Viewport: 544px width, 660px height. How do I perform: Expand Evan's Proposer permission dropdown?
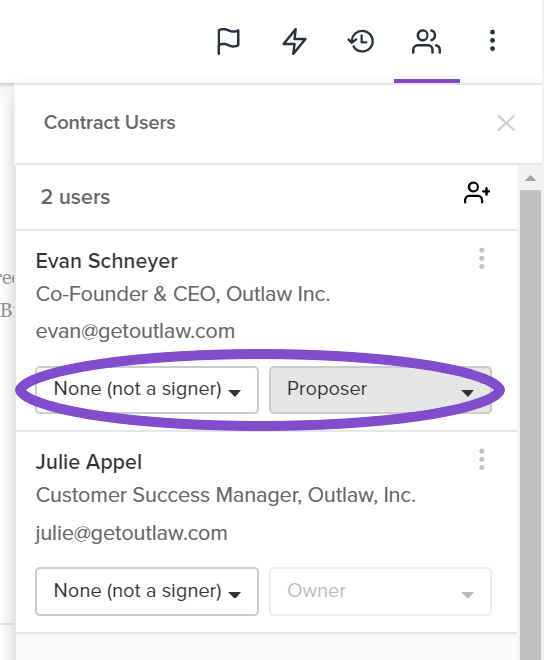pos(380,390)
